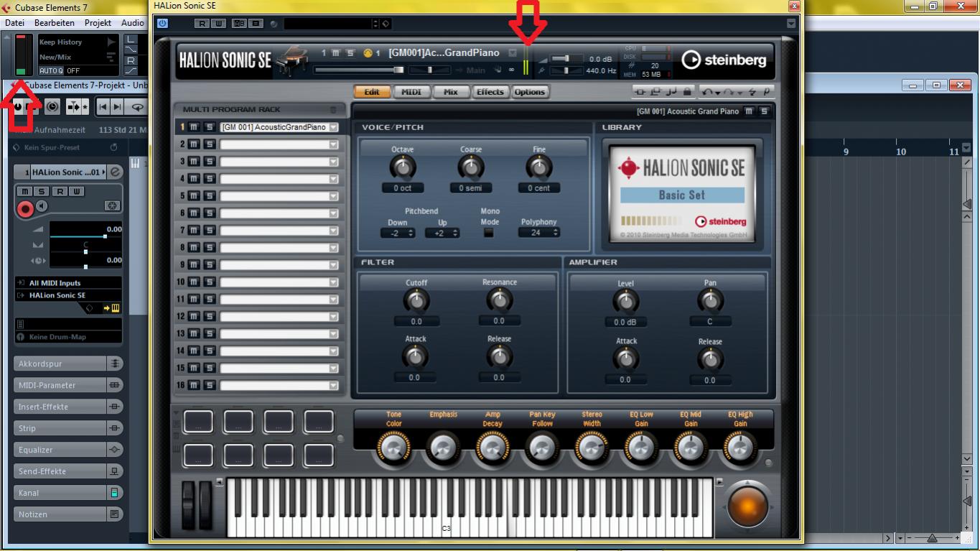Open program dropdown for rack slot 5

pos(332,196)
